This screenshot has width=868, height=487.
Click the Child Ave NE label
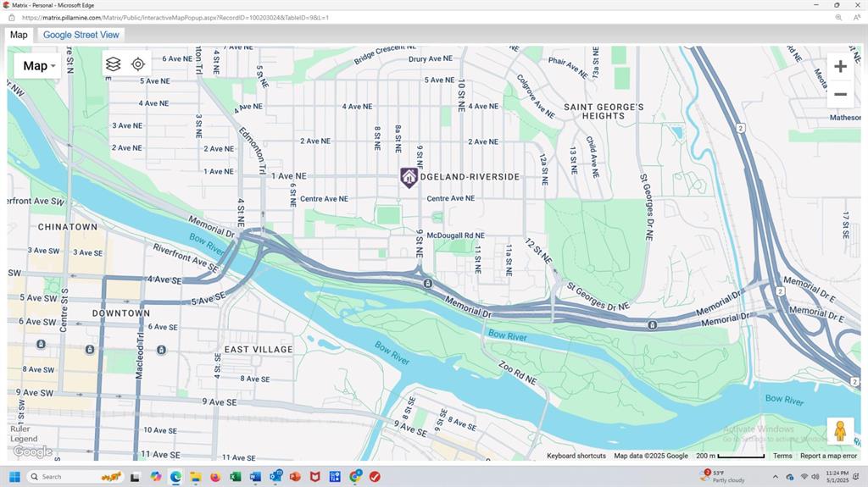click(x=593, y=157)
